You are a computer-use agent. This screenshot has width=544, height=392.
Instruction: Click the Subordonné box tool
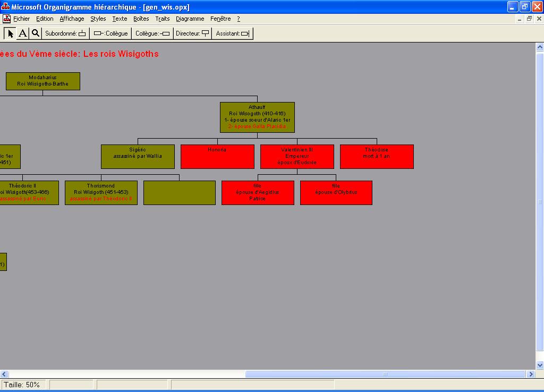point(65,33)
